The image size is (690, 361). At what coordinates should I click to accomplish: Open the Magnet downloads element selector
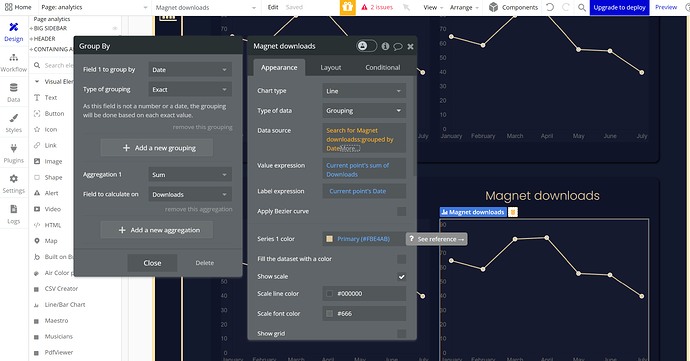[206, 7]
